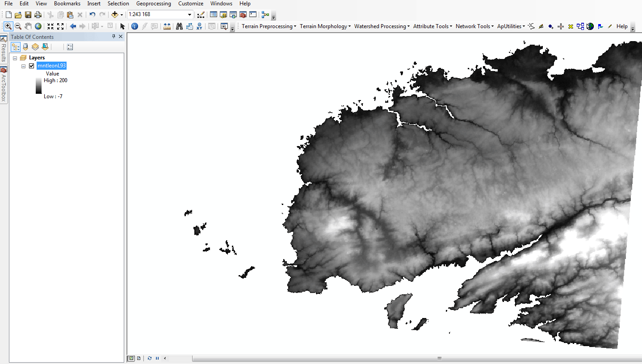Click the Add Data button icon
Viewport: 642px width, 364px height.
coord(115,15)
